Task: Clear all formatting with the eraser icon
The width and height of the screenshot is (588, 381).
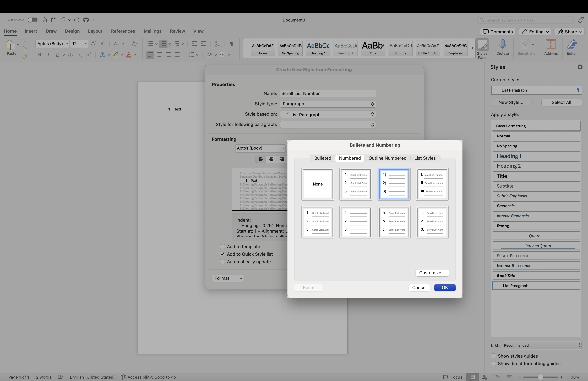Action: 135,44
